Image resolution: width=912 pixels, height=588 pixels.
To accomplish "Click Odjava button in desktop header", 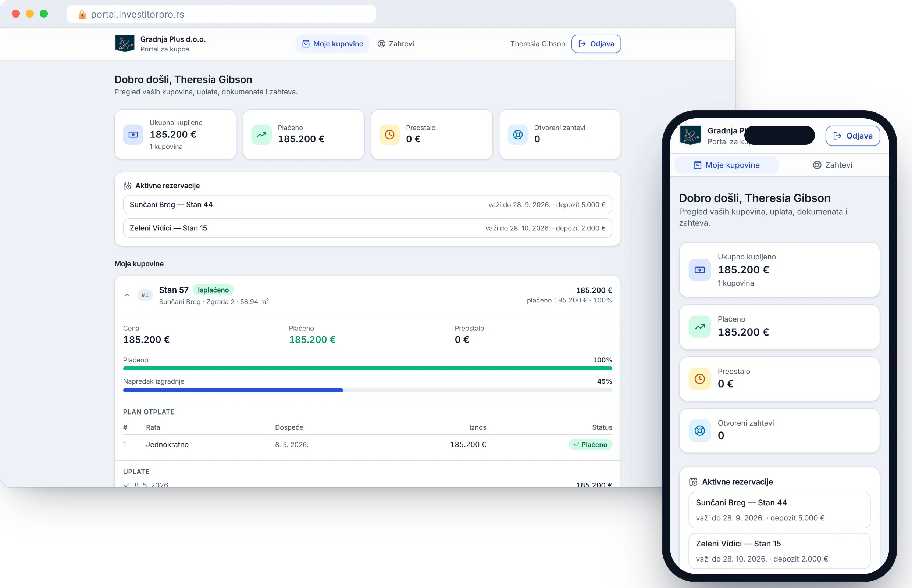I will (596, 43).
